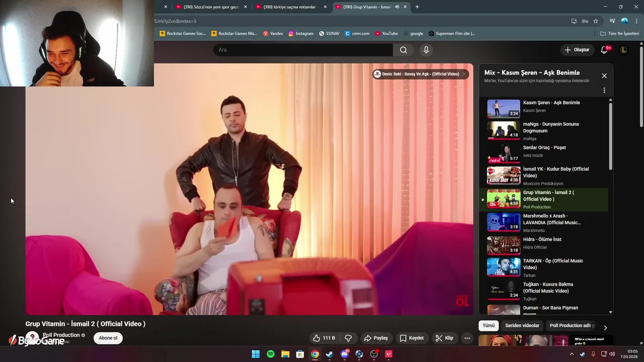The width and height of the screenshot is (644, 362).
Task: Show more filter chips with right arrow
Action: (x=605, y=327)
